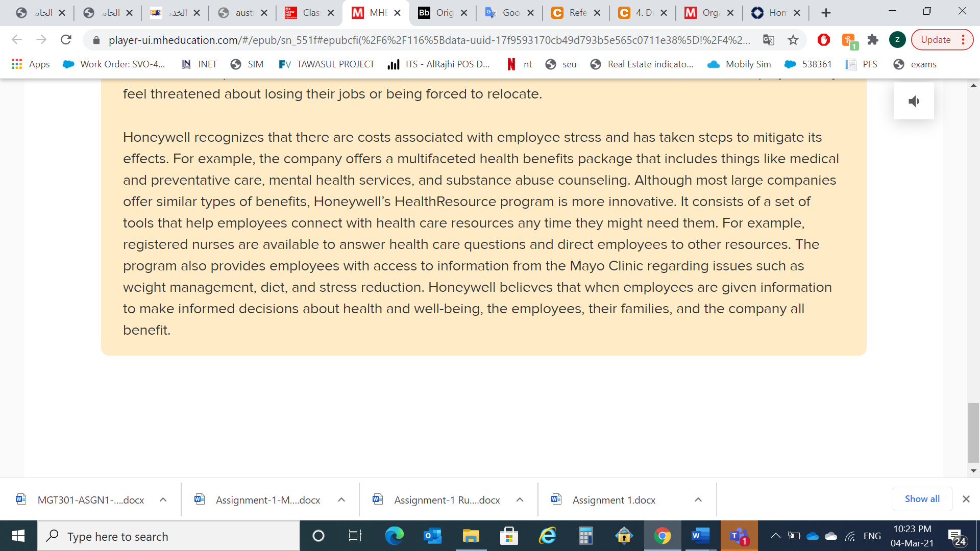Image resolution: width=980 pixels, height=551 pixels.
Task: Open TAWASUL PROJECT bookmark
Action: click(x=327, y=64)
